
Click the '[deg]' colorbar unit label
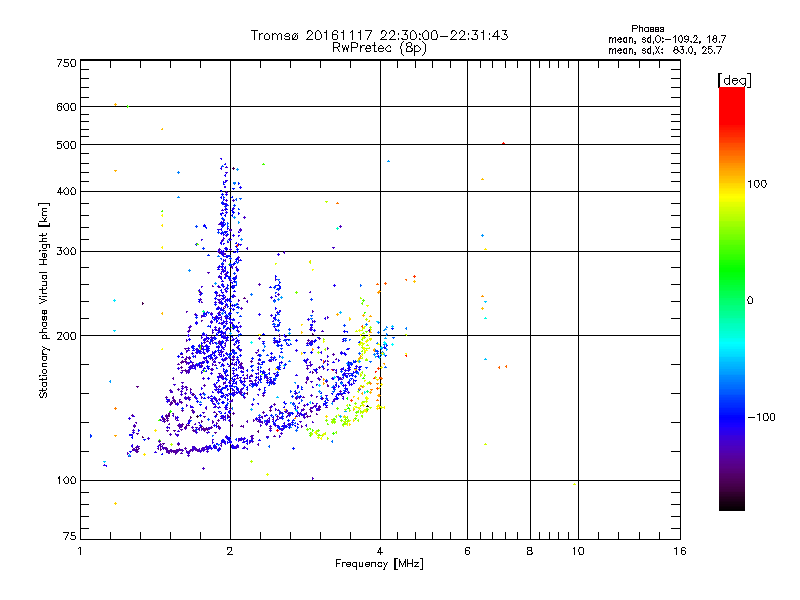pos(734,80)
